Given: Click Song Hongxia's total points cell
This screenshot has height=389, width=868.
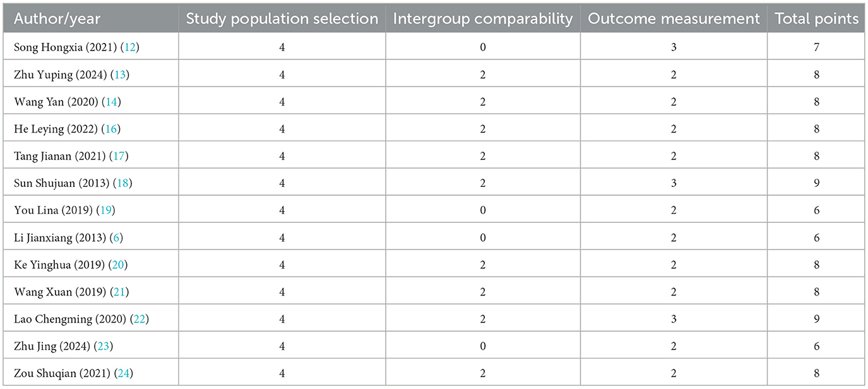Looking at the screenshot, I should tap(817, 47).
